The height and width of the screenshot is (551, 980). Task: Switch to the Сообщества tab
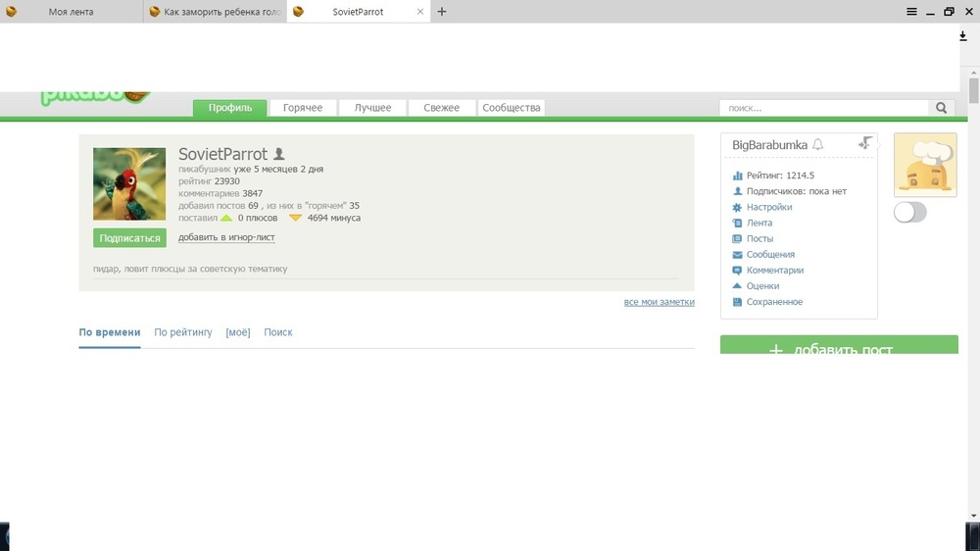click(x=511, y=108)
